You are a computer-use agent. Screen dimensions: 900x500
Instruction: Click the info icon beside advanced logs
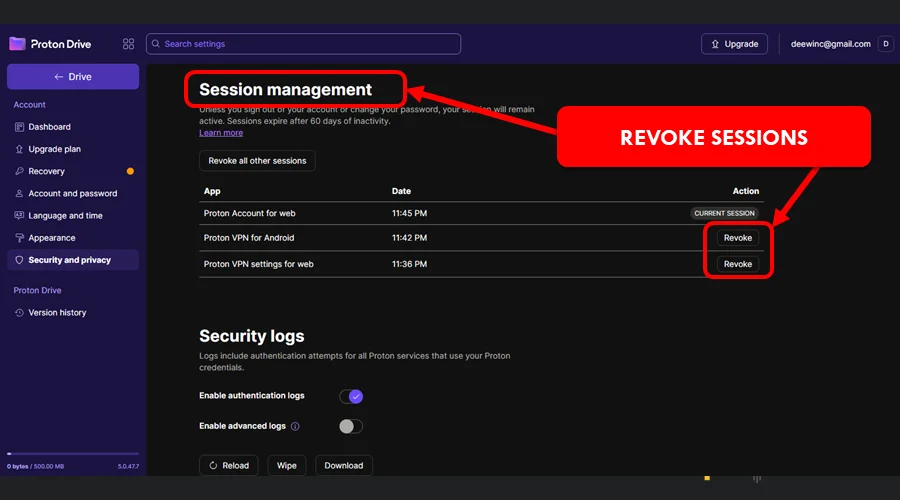295,426
